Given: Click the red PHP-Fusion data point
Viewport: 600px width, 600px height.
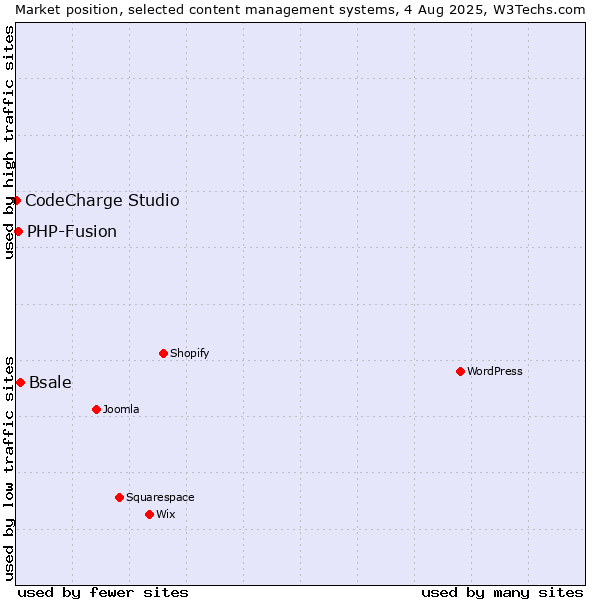Looking at the screenshot, I should [x=18, y=232].
